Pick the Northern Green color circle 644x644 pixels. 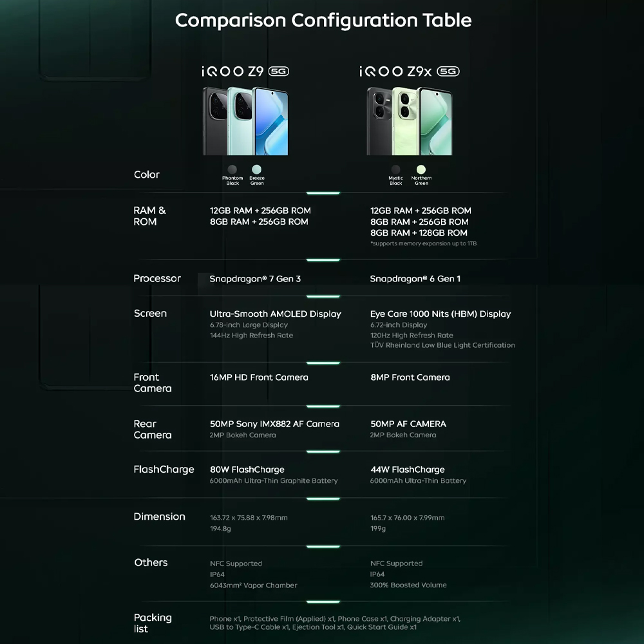(421, 169)
